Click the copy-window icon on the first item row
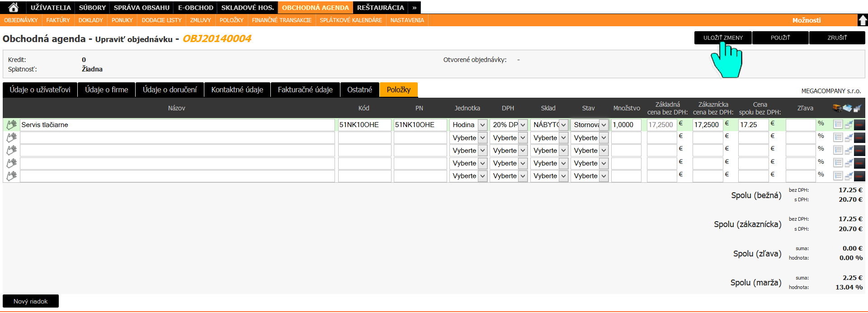868x313 pixels. point(849,125)
